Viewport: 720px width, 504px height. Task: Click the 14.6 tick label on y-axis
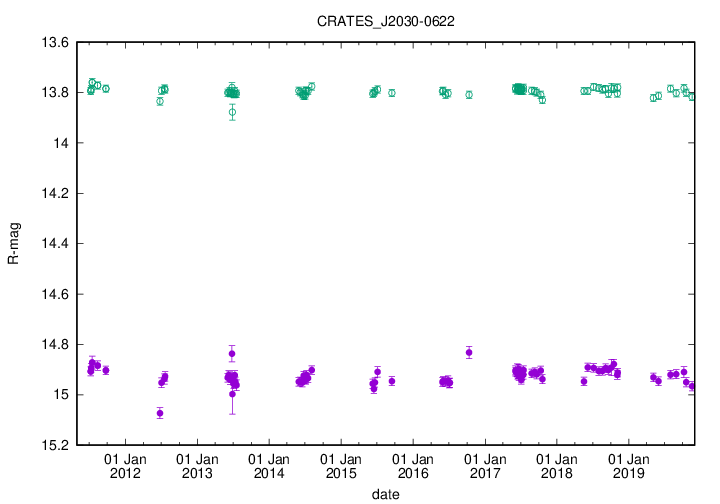click(x=56, y=294)
